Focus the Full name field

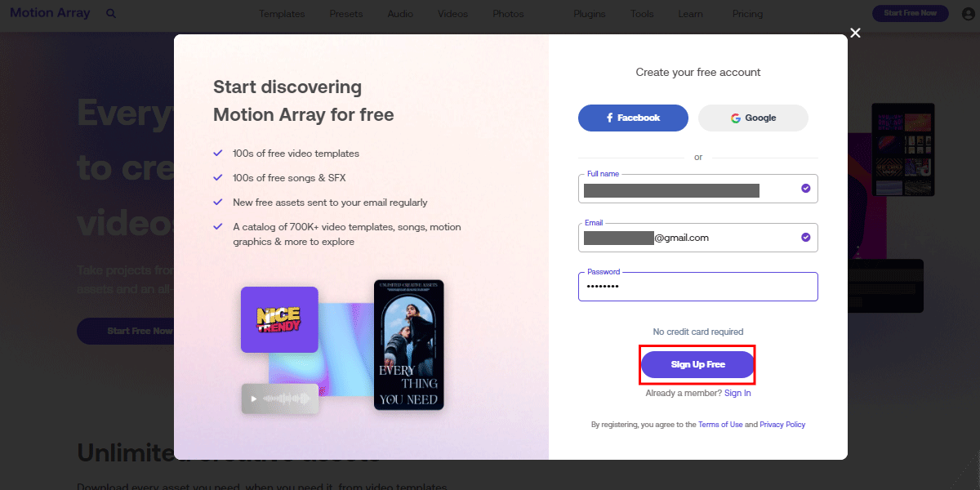click(698, 189)
